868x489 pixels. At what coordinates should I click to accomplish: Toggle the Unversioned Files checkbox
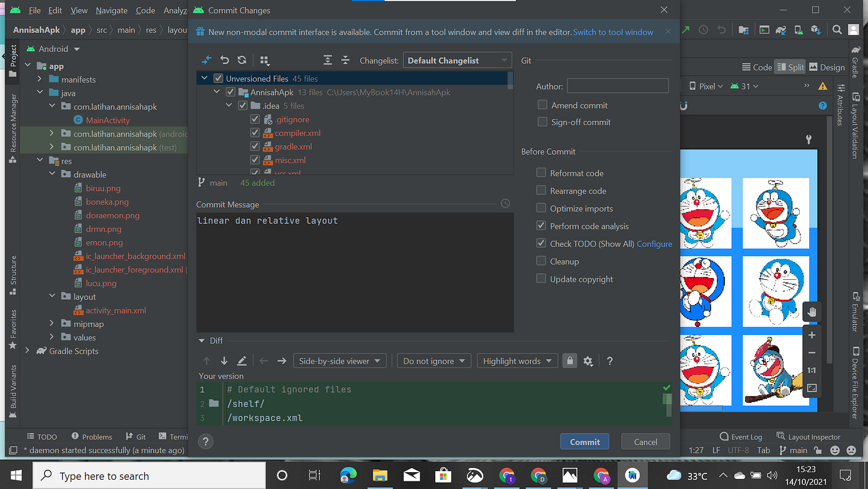pyautogui.click(x=218, y=78)
